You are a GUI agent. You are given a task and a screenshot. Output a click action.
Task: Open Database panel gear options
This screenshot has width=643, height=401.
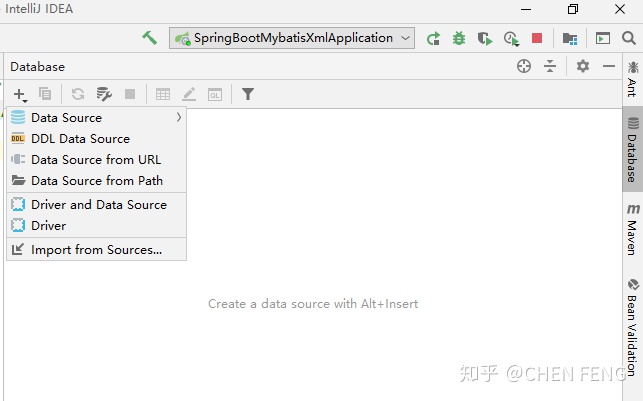pyautogui.click(x=583, y=66)
